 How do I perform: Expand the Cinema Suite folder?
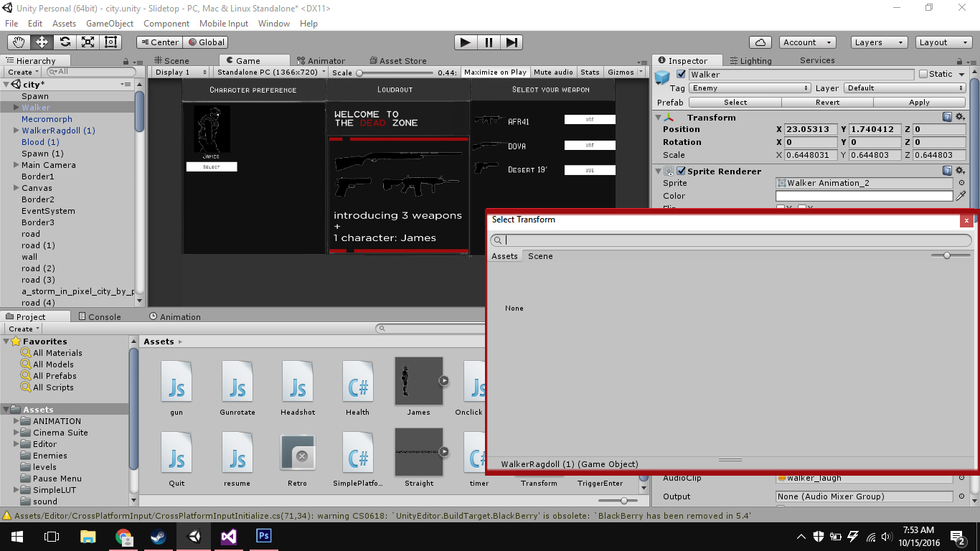(x=17, y=433)
